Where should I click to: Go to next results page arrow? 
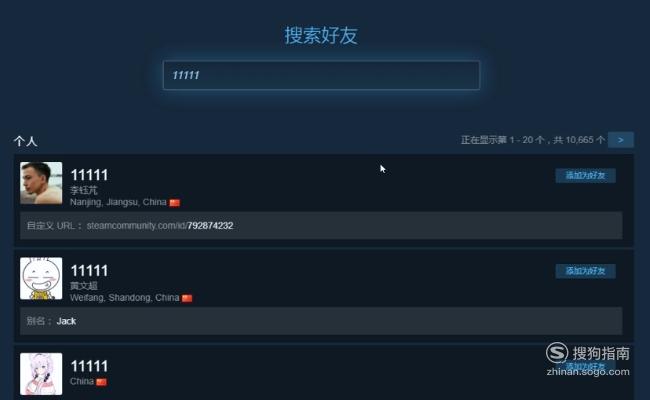621,140
